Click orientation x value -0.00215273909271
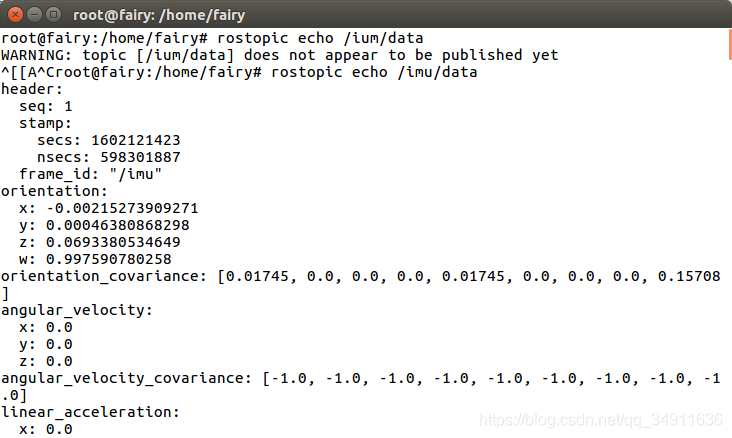Screen dimensions: 732x438 [x=122, y=208]
